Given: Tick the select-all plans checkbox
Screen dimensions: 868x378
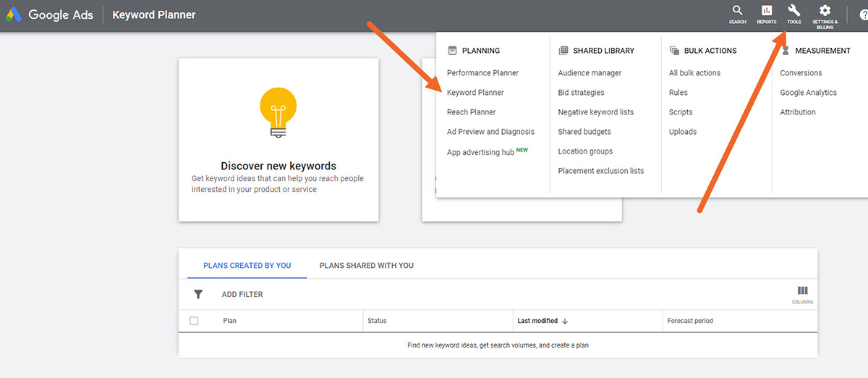Looking at the screenshot, I should [194, 321].
